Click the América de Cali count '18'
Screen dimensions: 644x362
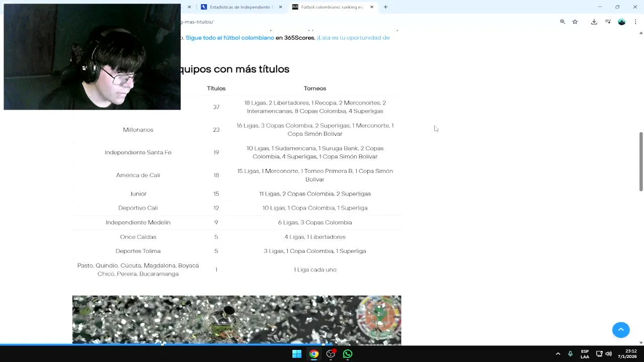pos(216,175)
